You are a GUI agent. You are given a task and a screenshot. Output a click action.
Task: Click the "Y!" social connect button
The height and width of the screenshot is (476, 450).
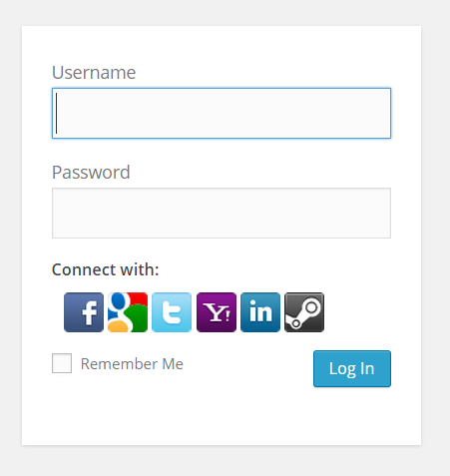coord(217,312)
